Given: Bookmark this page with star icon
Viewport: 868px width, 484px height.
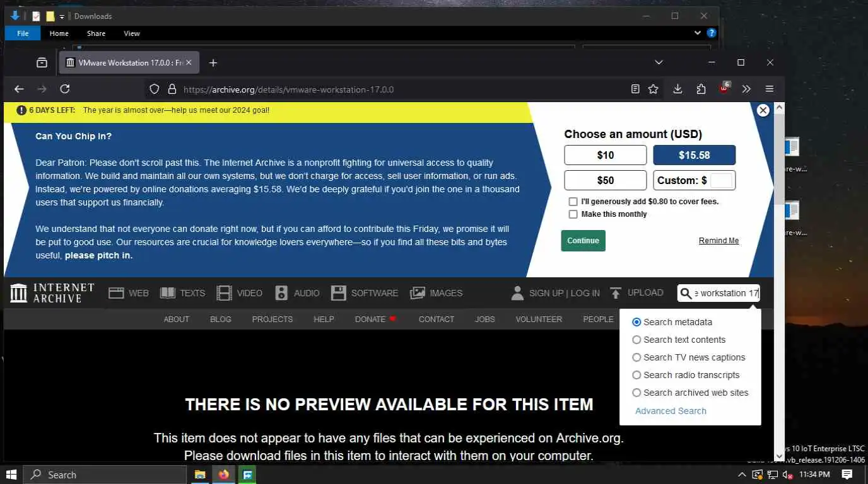Looking at the screenshot, I should [654, 89].
